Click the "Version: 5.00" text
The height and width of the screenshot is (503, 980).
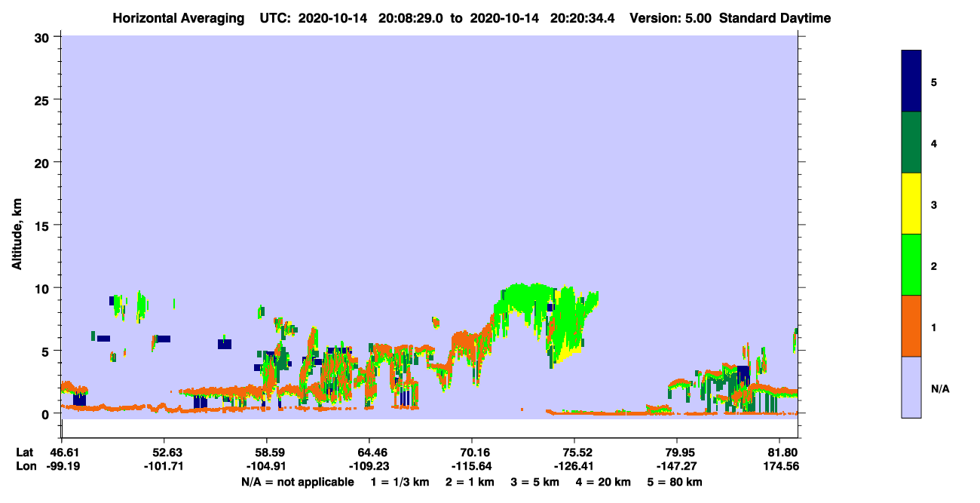[670, 18]
